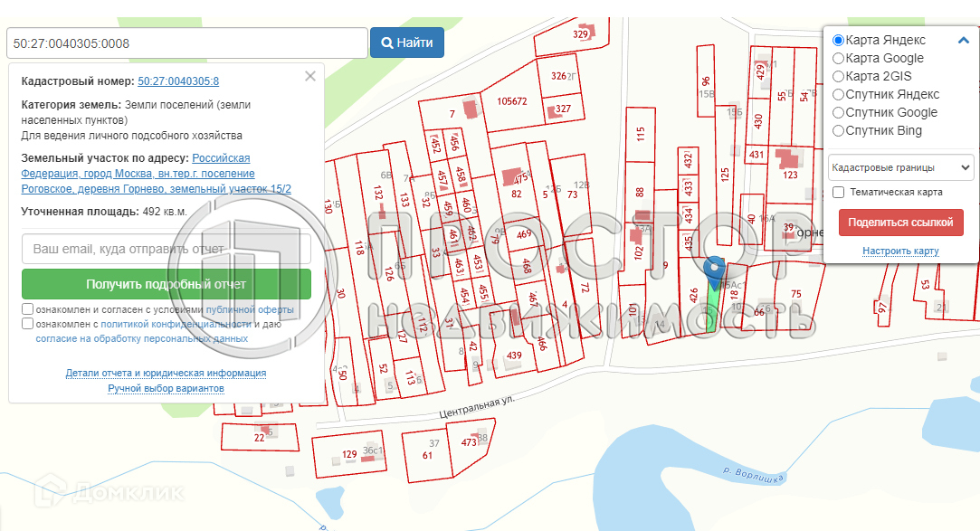The image size is (980, 531).
Task: Open Ручной выбор вариантов link
Action: tap(166, 389)
